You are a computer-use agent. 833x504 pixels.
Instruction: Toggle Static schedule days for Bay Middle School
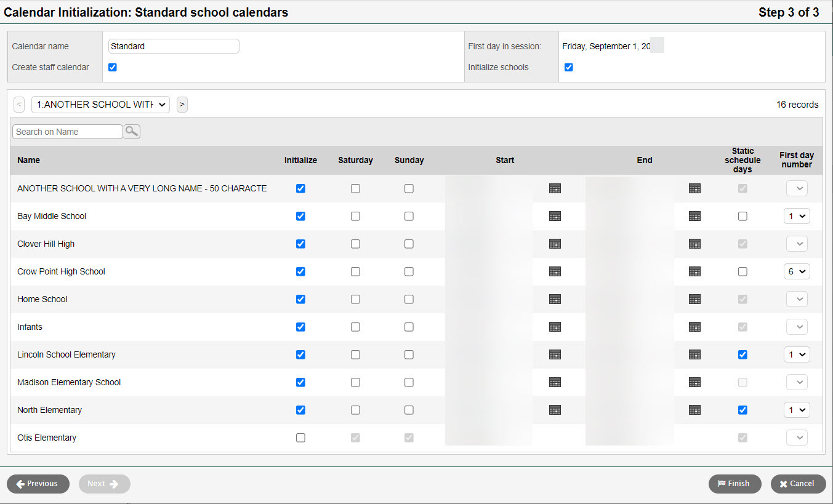[x=742, y=216]
